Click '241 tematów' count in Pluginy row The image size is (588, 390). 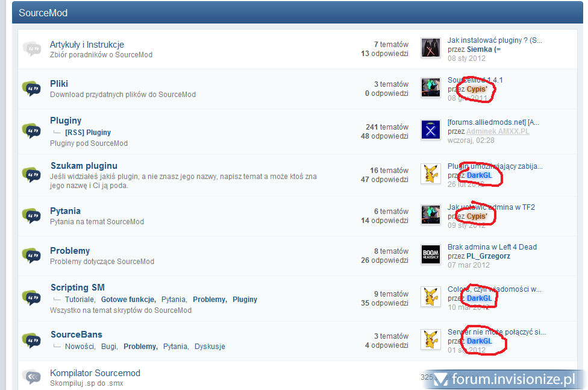click(387, 127)
